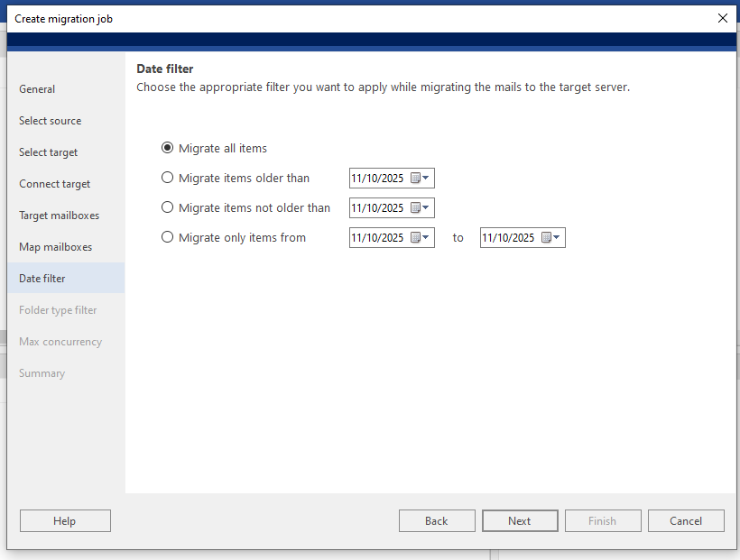Open calendar for not older than date
This screenshot has width=740, height=560.
point(421,208)
